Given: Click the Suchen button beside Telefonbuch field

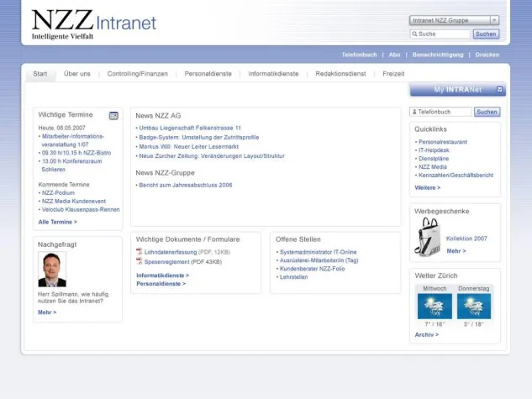Looking at the screenshot, I should 487,112.
